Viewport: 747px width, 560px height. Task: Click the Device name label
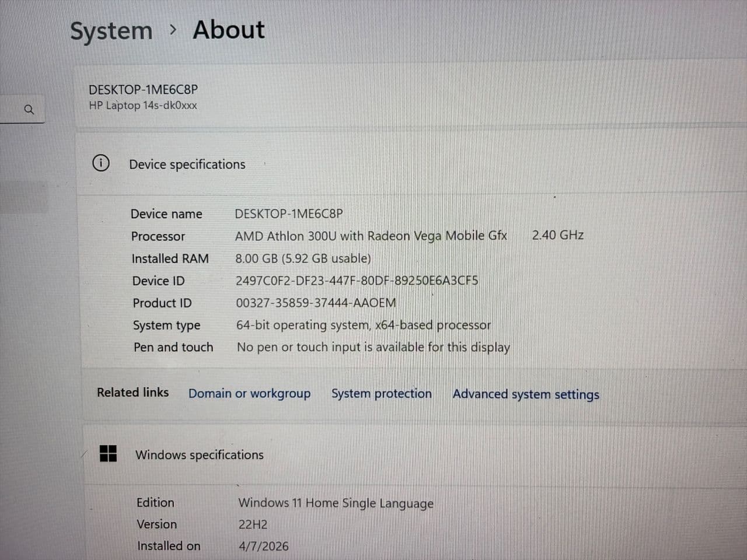click(x=166, y=214)
